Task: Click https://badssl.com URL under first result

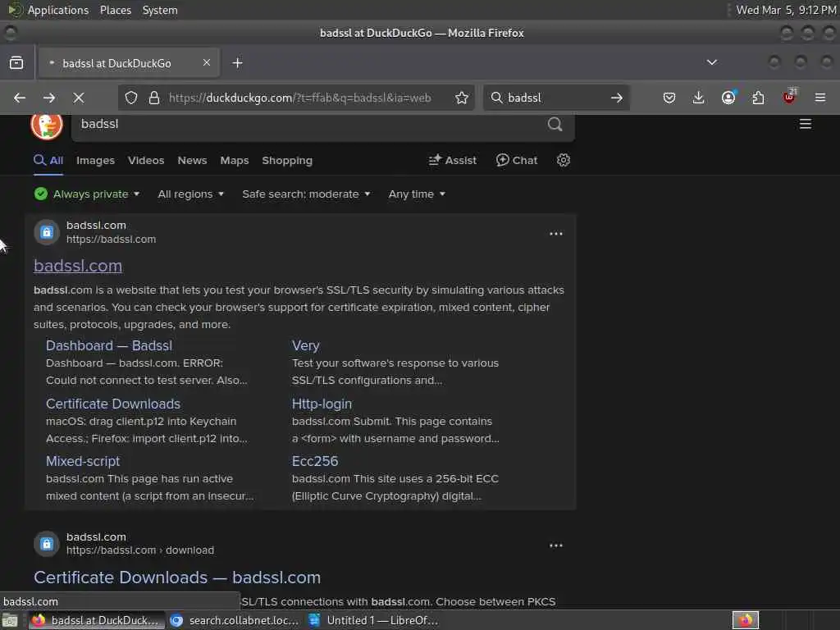Action: [x=111, y=240]
